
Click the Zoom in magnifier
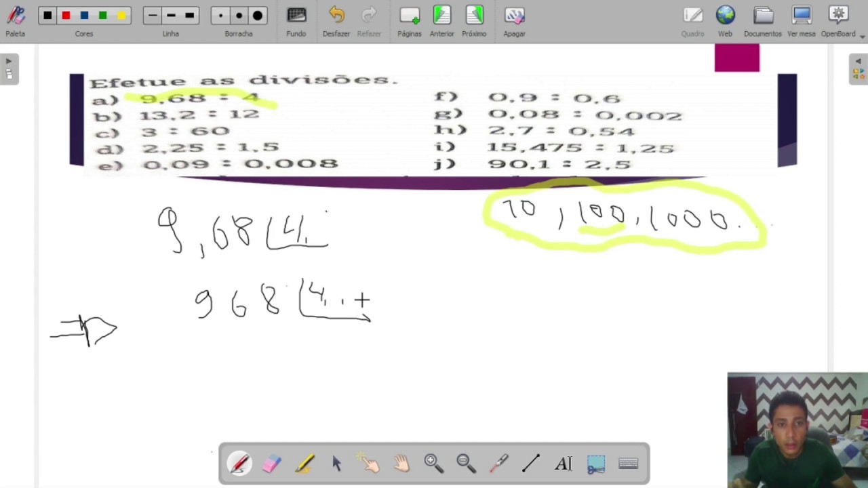pos(434,464)
